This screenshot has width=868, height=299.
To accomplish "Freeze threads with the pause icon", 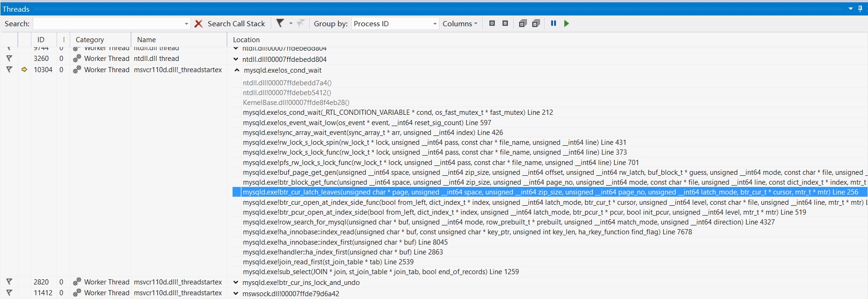I will pyautogui.click(x=554, y=23).
